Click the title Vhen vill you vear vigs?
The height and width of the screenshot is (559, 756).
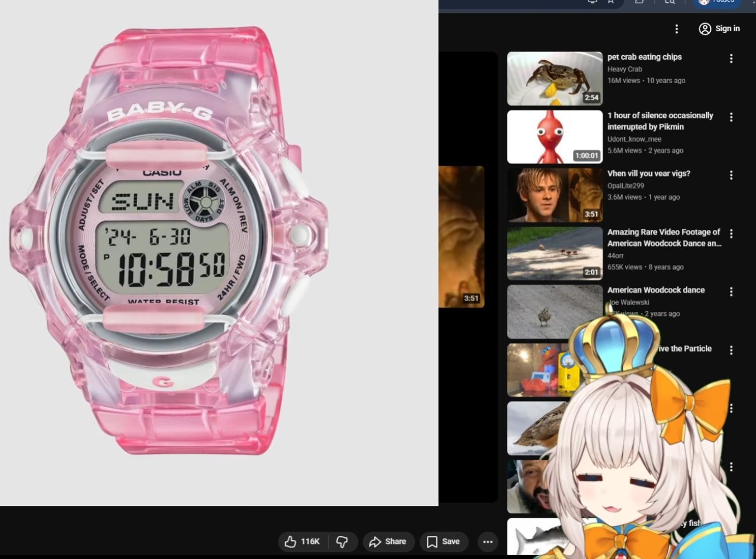click(649, 174)
